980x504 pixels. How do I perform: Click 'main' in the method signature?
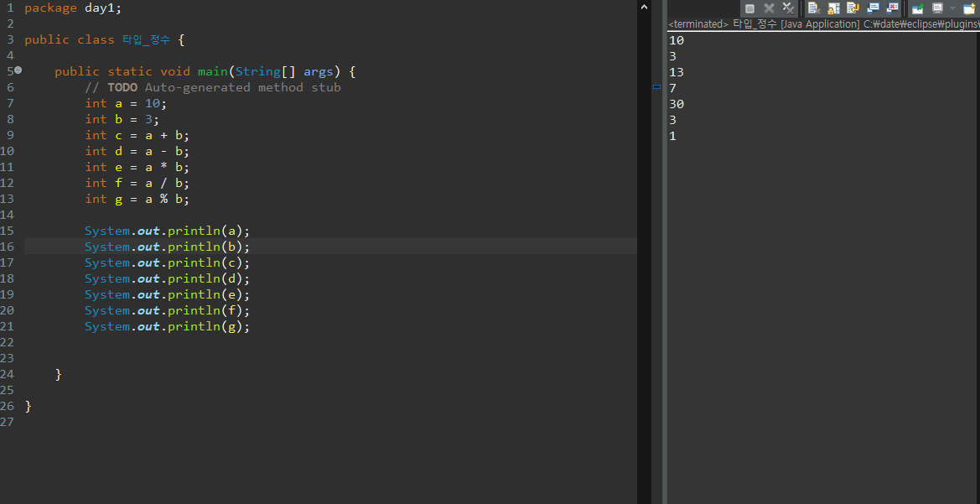click(212, 71)
